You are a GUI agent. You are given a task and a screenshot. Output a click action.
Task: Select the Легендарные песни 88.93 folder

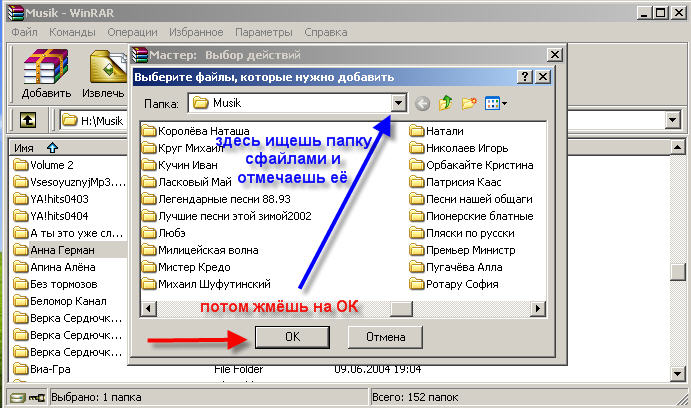(x=216, y=199)
